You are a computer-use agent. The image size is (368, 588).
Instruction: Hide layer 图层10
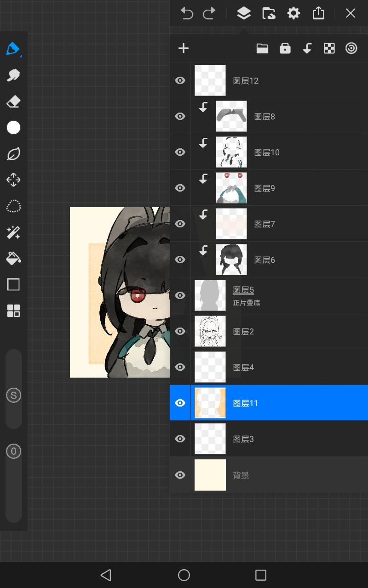click(180, 153)
